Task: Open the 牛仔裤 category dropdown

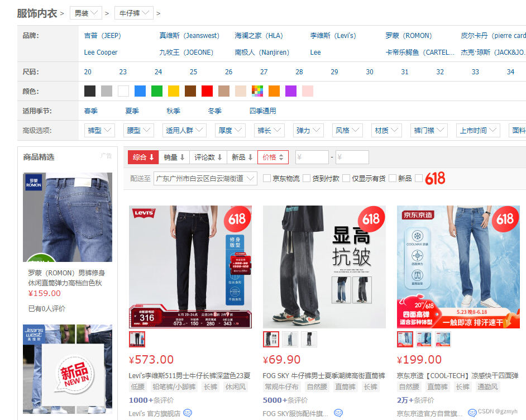Action: [x=134, y=13]
